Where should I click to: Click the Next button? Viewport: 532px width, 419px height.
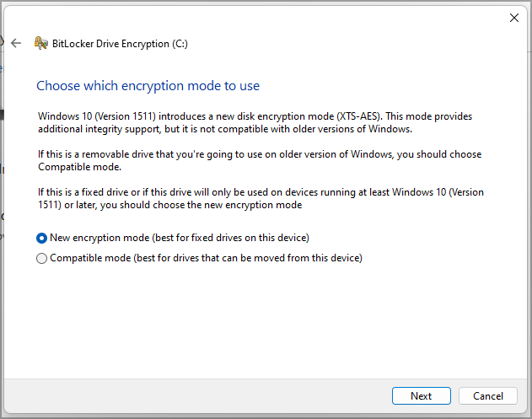421,395
